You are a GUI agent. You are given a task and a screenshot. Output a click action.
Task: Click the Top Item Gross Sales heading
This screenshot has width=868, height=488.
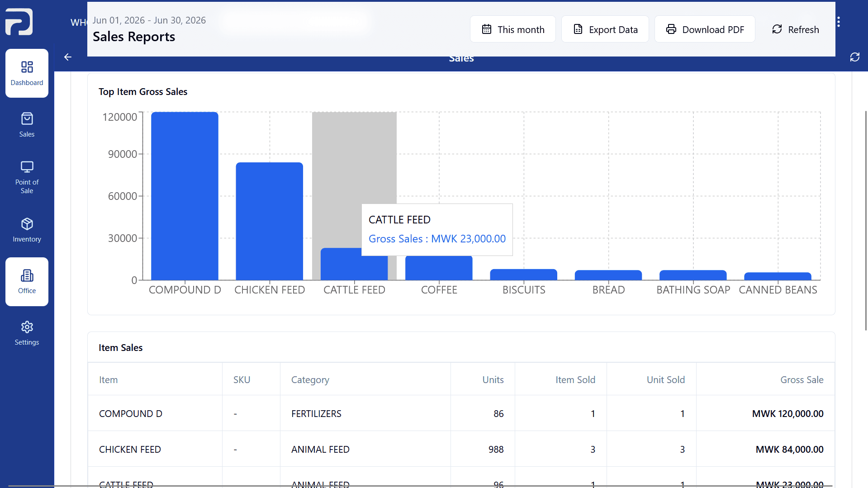(143, 91)
